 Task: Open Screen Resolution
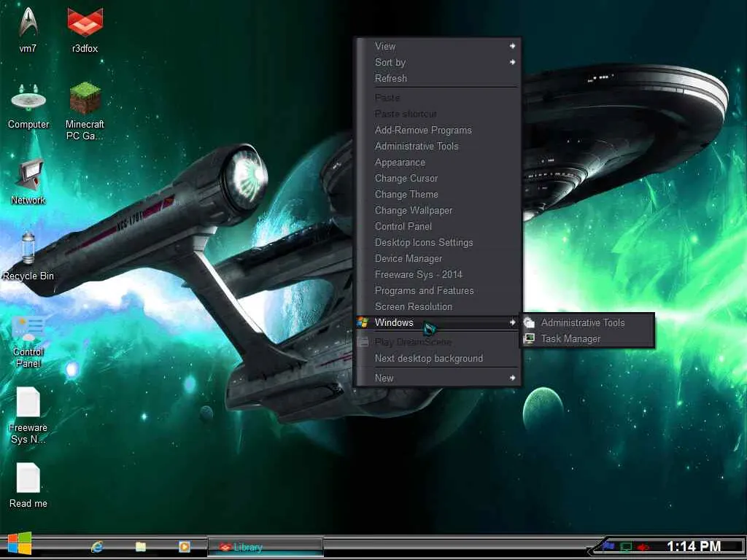438,307
